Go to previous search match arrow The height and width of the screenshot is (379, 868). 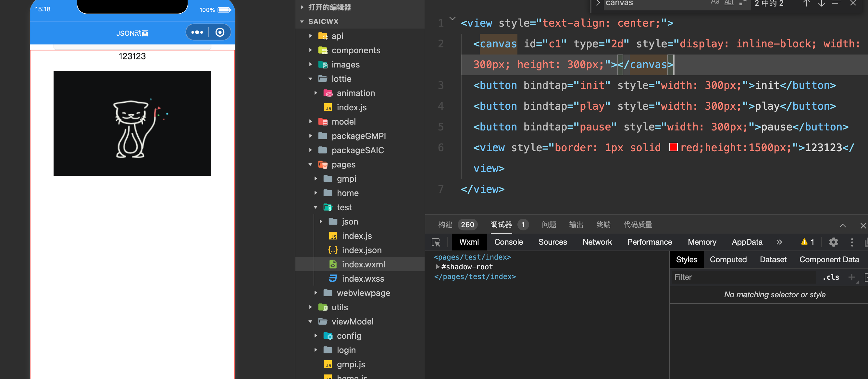click(806, 3)
